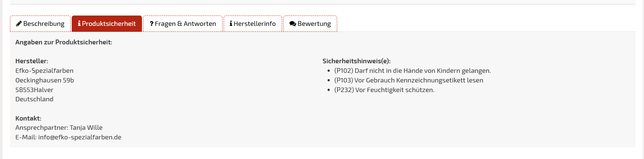The width and height of the screenshot is (644, 159).
Task: Open the Beschreibung tab
Action: (44, 24)
